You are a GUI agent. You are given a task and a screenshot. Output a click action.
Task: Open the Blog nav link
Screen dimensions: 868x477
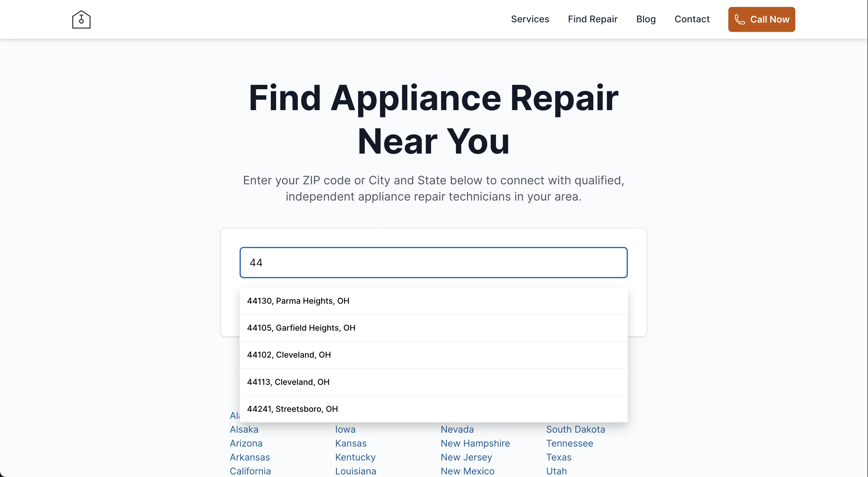(645, 19)
